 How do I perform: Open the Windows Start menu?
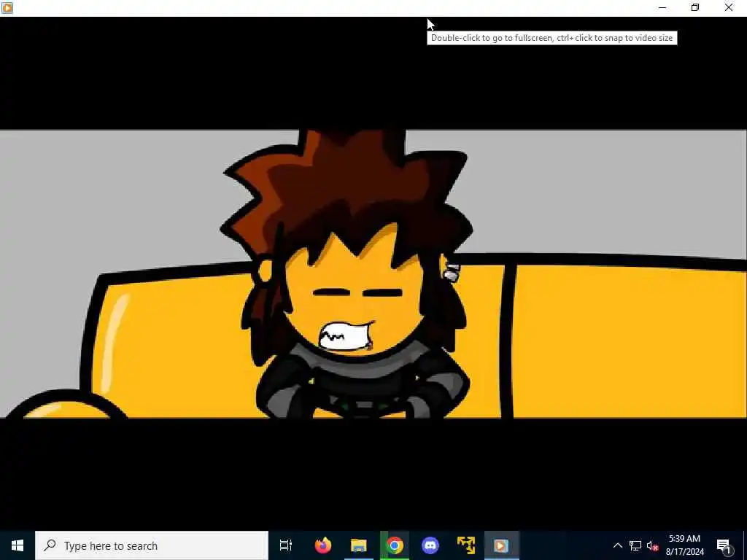click(18, 545)
